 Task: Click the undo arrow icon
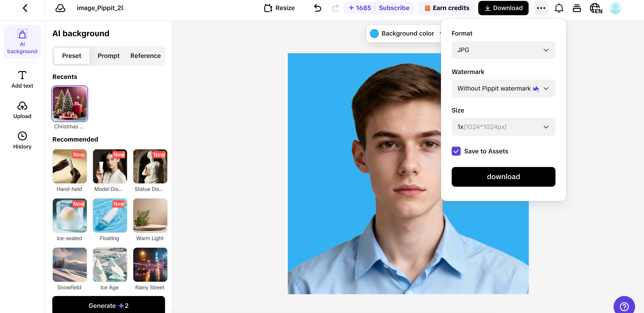coord(318,8)
